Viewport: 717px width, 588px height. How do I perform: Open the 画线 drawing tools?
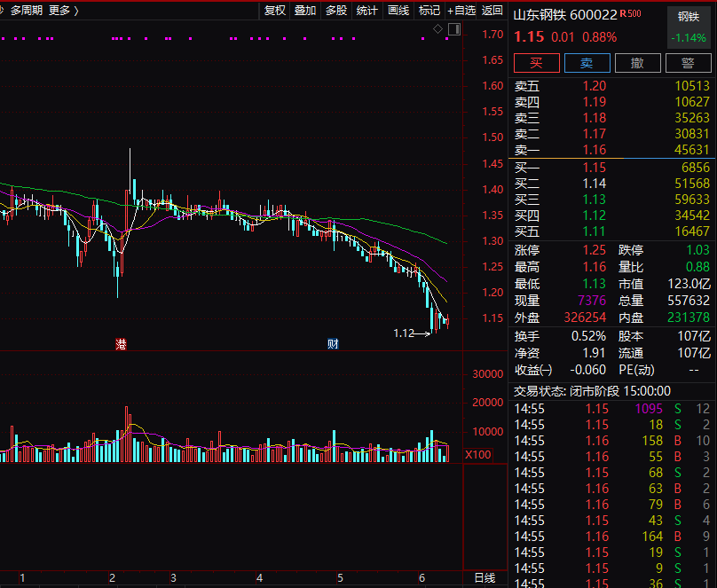[398, 11]
